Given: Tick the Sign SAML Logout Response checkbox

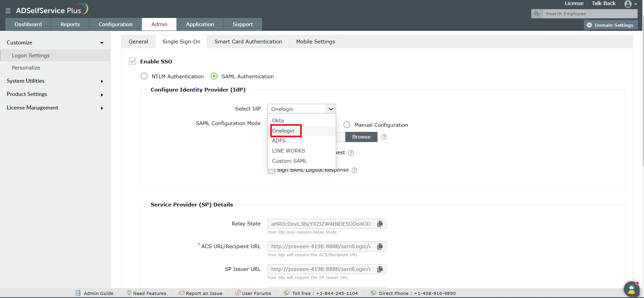Looking at the screenshot, I should (x=271, y=170).
